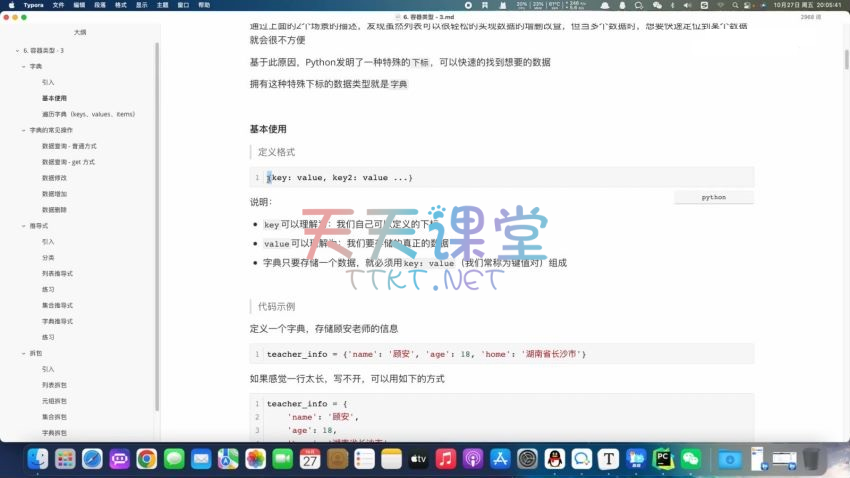The width and height of the screenshot is (850, 478).
Task: Click the python language label on code block
Action: [713, 198]
